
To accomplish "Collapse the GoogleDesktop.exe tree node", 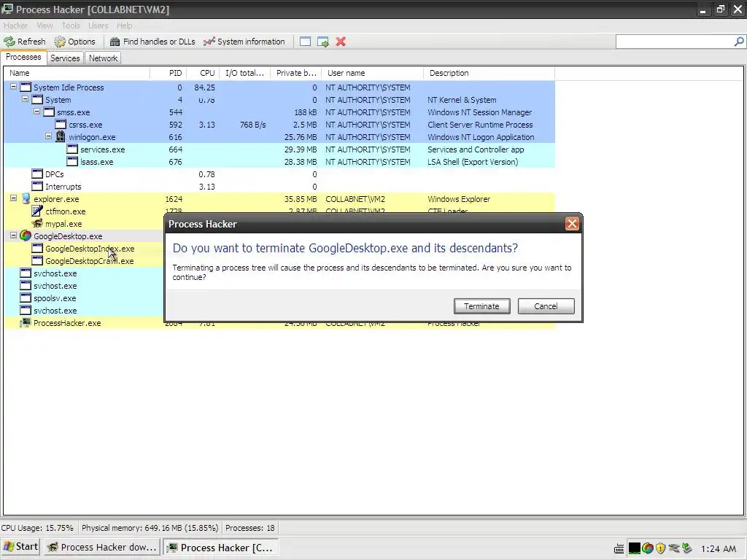I will [x=13, y=236].
